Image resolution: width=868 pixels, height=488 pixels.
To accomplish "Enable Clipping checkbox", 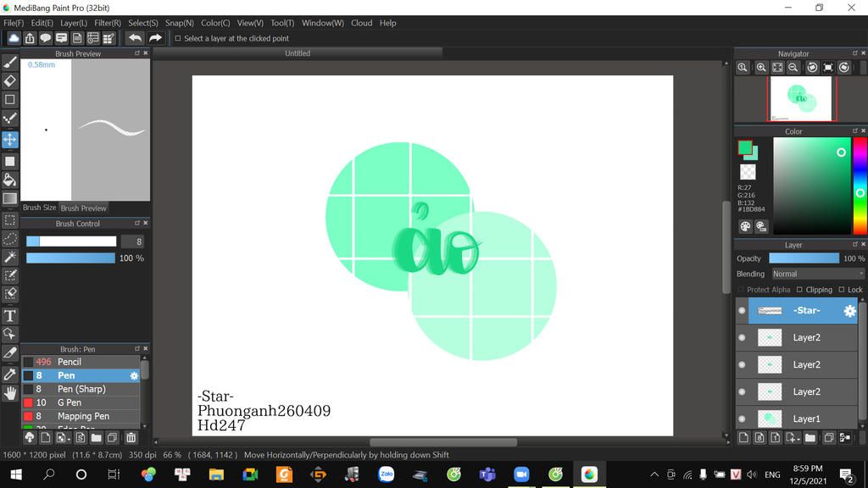I will (x=799, y=290).
